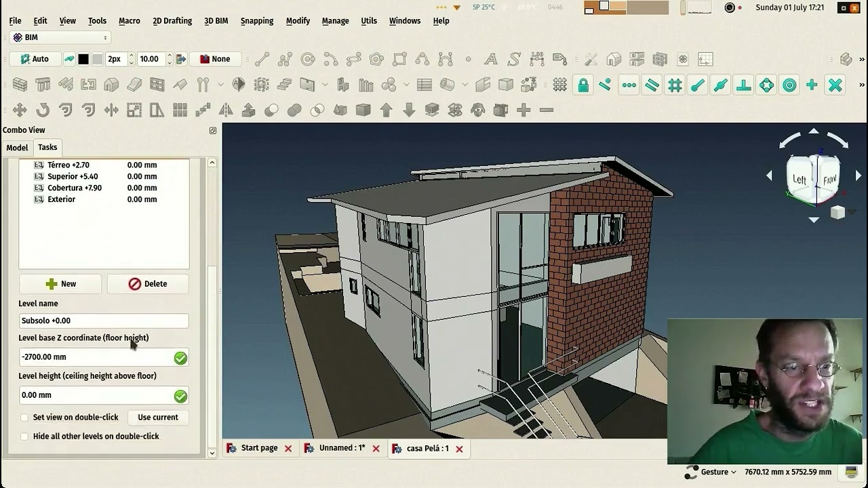Select the Polyline tool

point(285,59)
